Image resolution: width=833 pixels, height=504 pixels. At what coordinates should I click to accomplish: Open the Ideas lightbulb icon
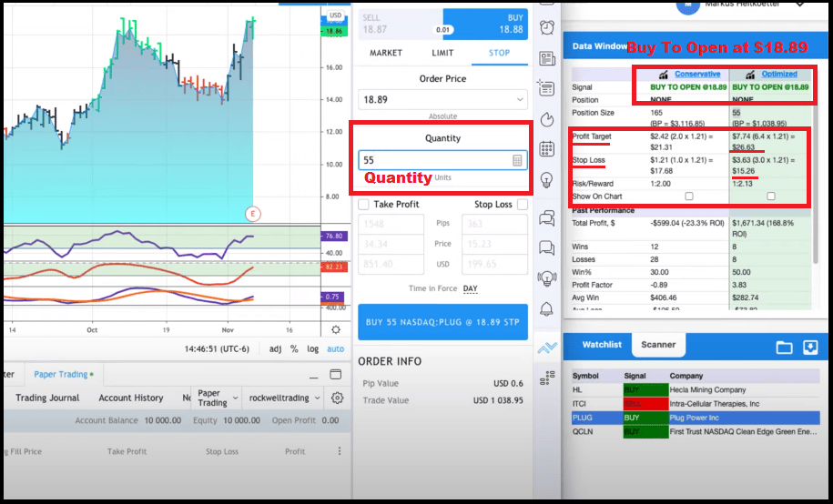click(546, 180)
